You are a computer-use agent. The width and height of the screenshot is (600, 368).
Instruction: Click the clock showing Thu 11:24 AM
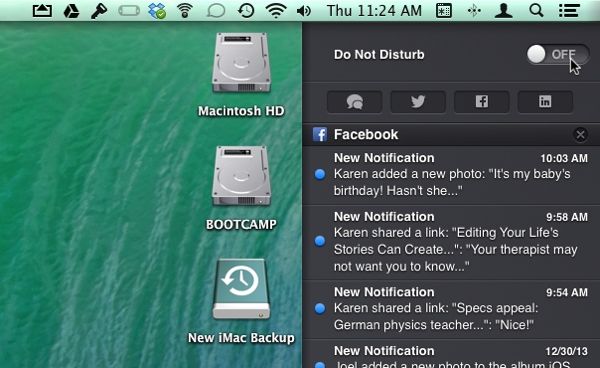pyautogui.click(x=374, y=11)
